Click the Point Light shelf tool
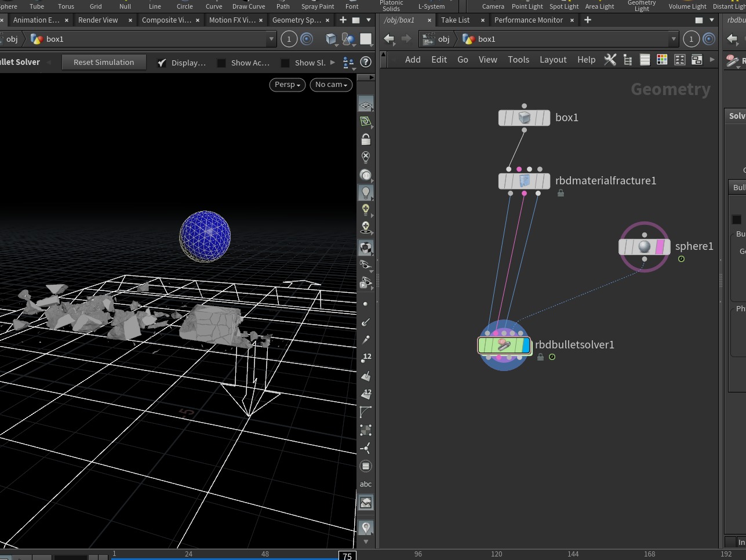Viewport: 746px width, 560px height. (527, 6)
